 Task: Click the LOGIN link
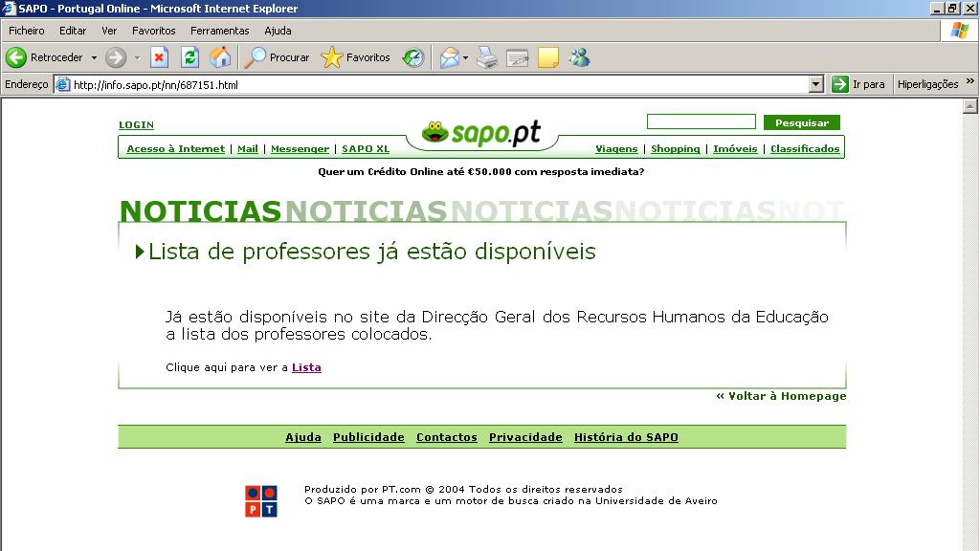136,125
